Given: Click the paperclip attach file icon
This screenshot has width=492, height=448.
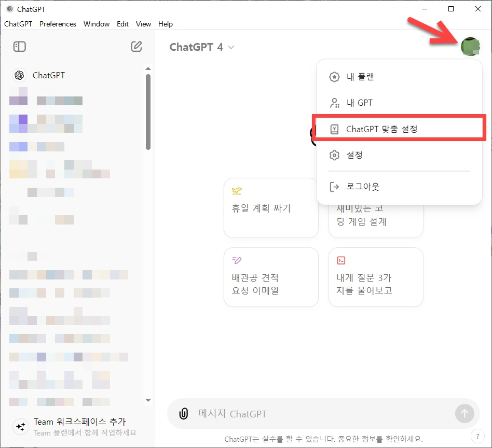Looking at the screenshot, I should [184, 414].
